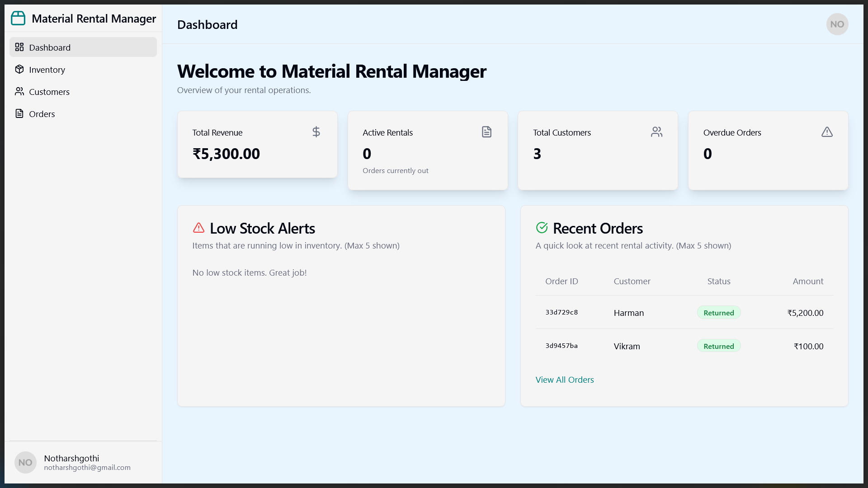The height and width of the screenshot is (488, 868).
Task: Click the Overview of your rental operations subtitle
Action: tap(244, 90)
